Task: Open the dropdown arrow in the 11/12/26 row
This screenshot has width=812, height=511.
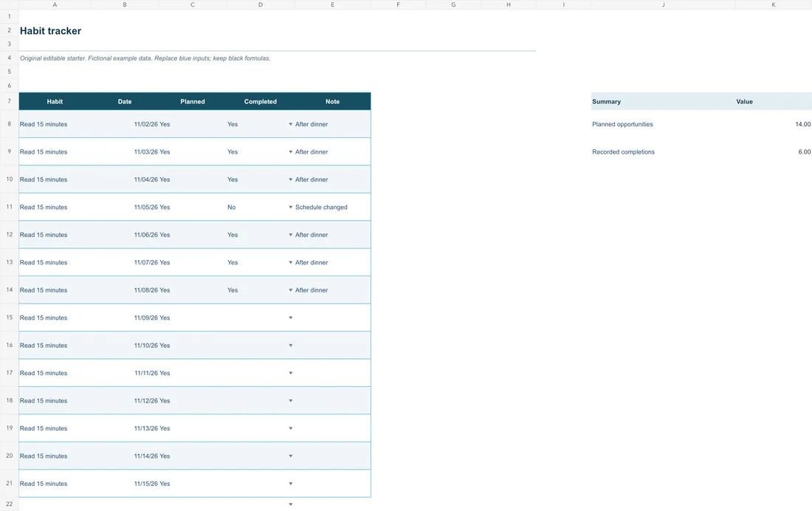Action: click(x=291, y=401)
